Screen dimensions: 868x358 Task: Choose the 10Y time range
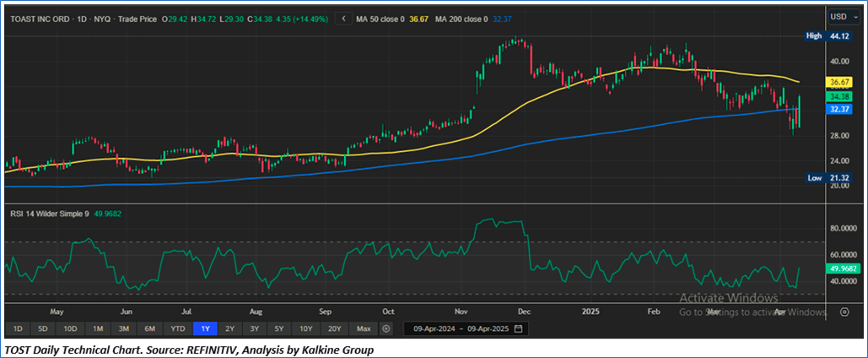[305, 329]
